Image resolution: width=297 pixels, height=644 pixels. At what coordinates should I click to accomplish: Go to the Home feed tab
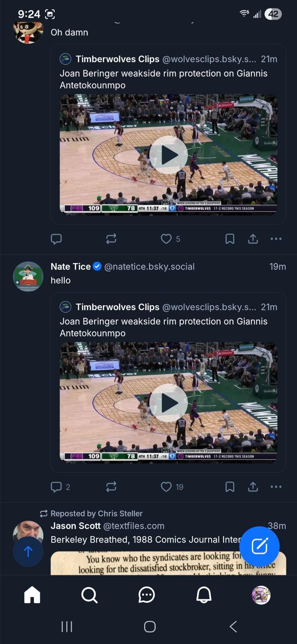[x=32, y=594]
